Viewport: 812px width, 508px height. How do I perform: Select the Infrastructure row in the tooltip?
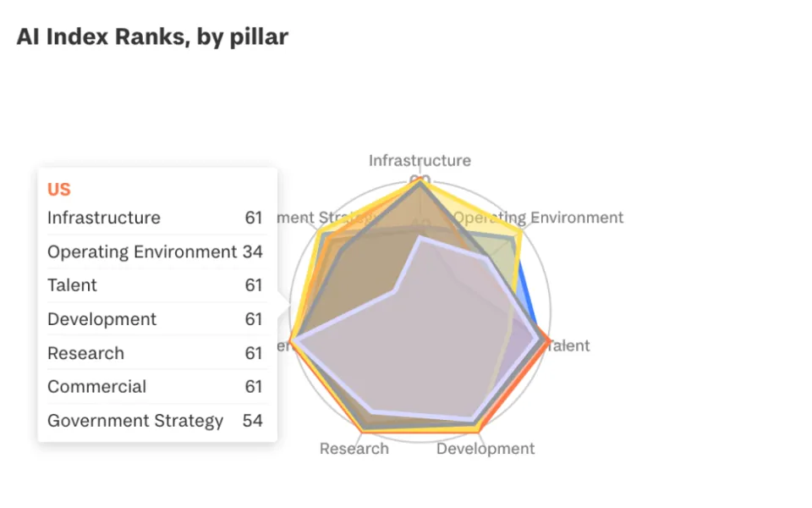[x=155, y=218]
